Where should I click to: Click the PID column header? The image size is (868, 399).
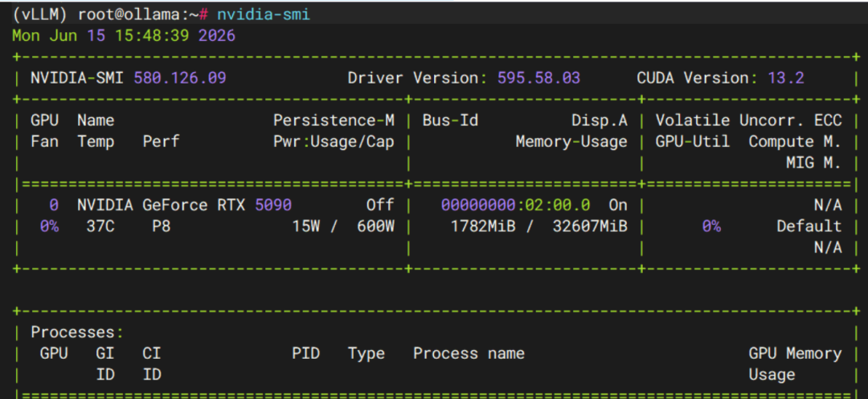tap(306, 354)
